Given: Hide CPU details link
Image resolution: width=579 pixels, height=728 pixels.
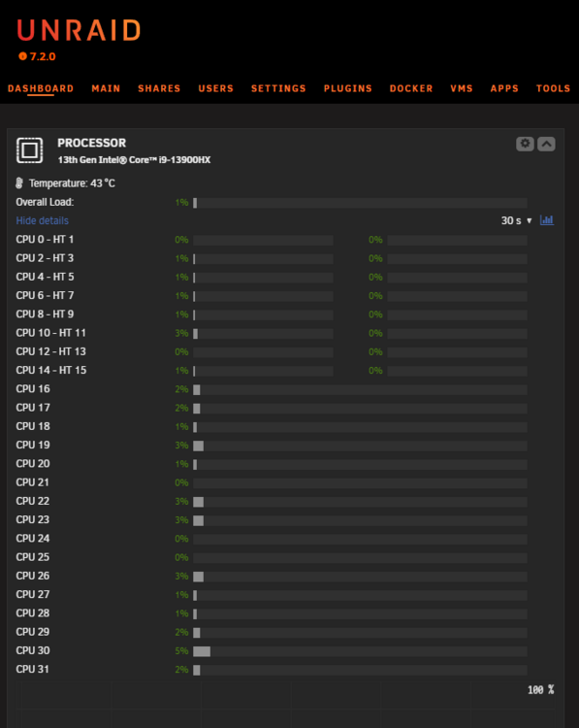Looking at the screenshot, I should click(43, 220).
